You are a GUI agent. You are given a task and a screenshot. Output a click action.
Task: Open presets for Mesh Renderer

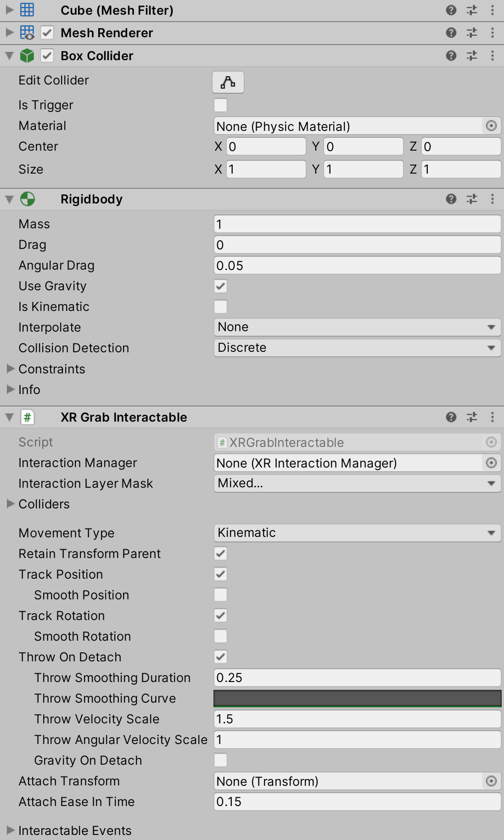click(472, 33)
